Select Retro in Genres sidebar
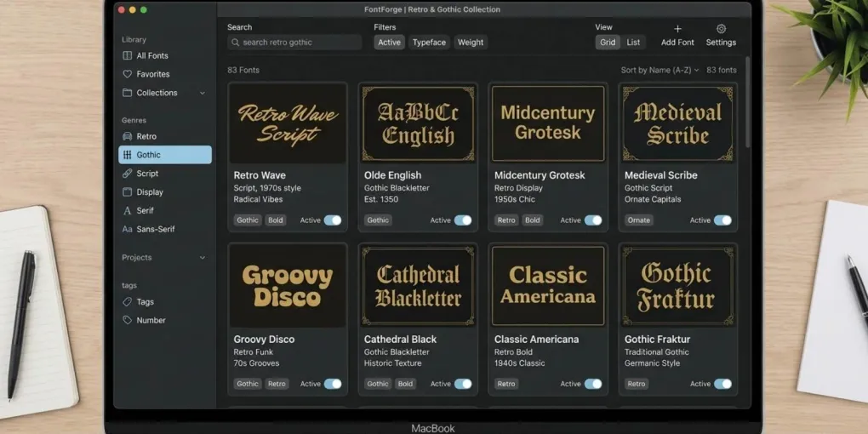The image size is (868, 434). (x=165, y=136)
